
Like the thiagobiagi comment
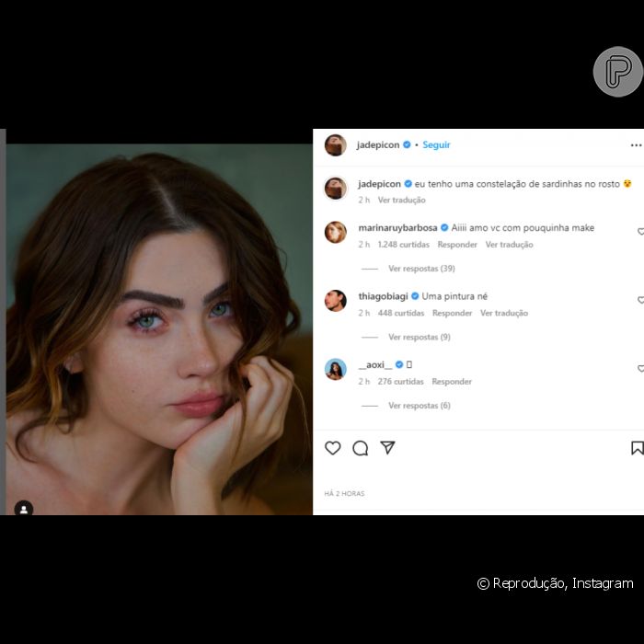640,301
